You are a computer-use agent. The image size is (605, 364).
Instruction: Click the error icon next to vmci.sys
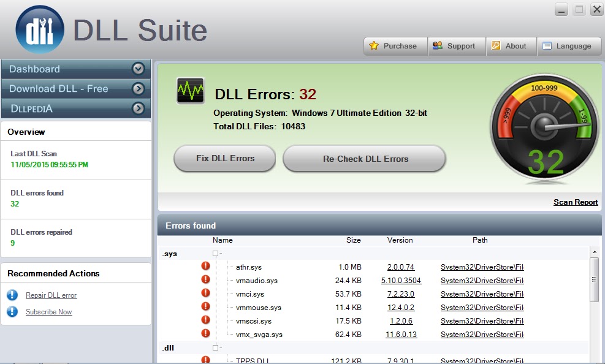(206, 293)
